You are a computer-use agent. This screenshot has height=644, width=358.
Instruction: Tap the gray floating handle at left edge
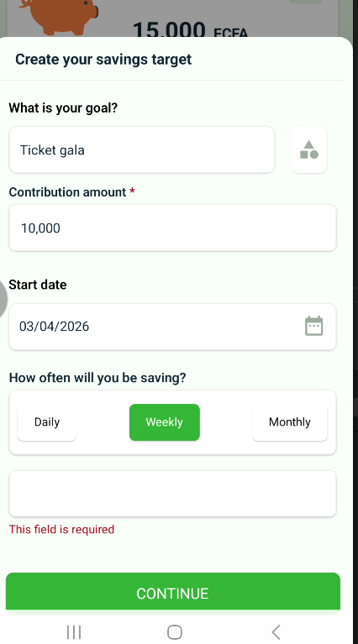coord(3,299)
